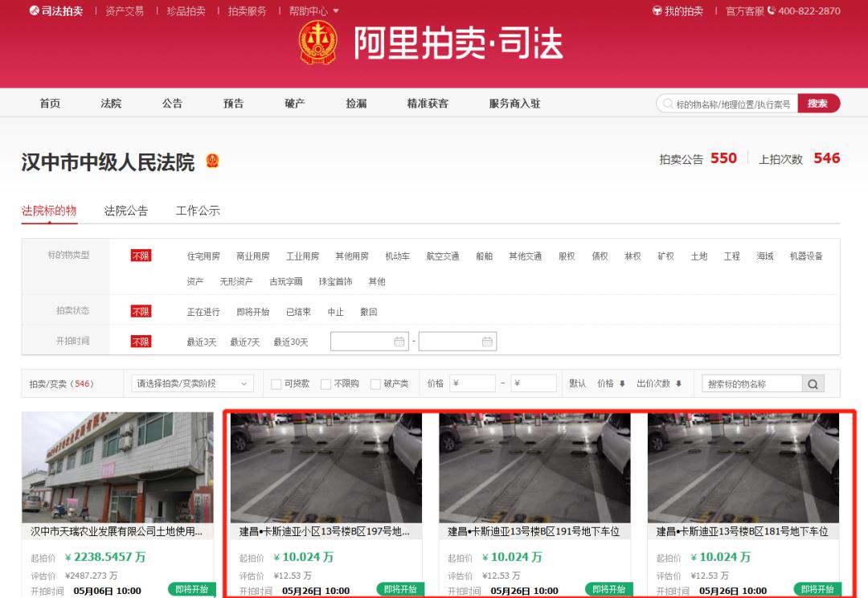
Task: Switch to the 法院公告 tab
Action: [x=126, y=211]
